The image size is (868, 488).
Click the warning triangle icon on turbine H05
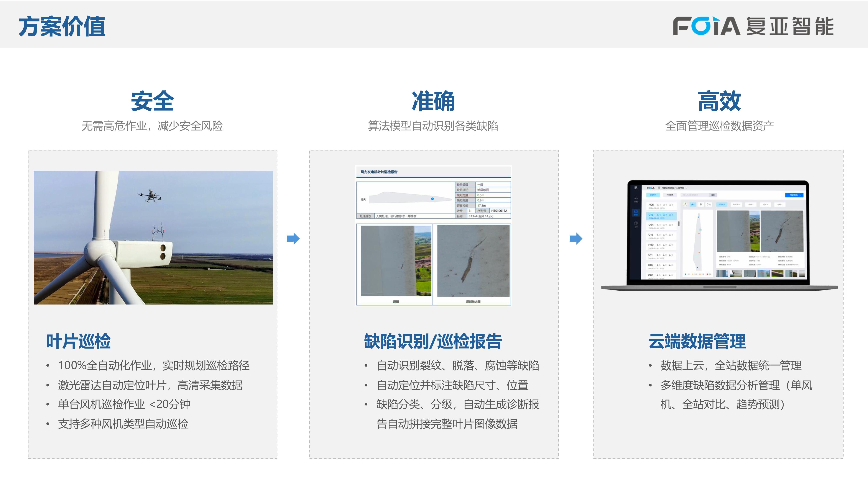pyautogui.click(x=658, y=205)
